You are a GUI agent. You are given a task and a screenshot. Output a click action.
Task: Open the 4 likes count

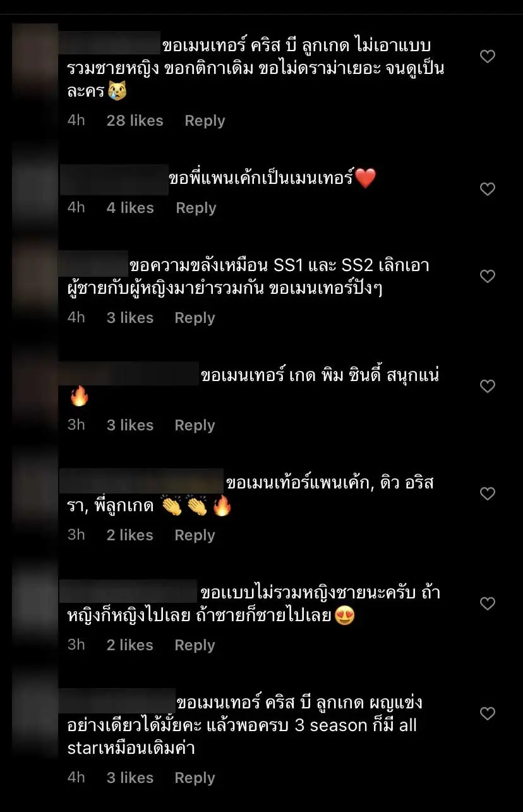[130, 208]
